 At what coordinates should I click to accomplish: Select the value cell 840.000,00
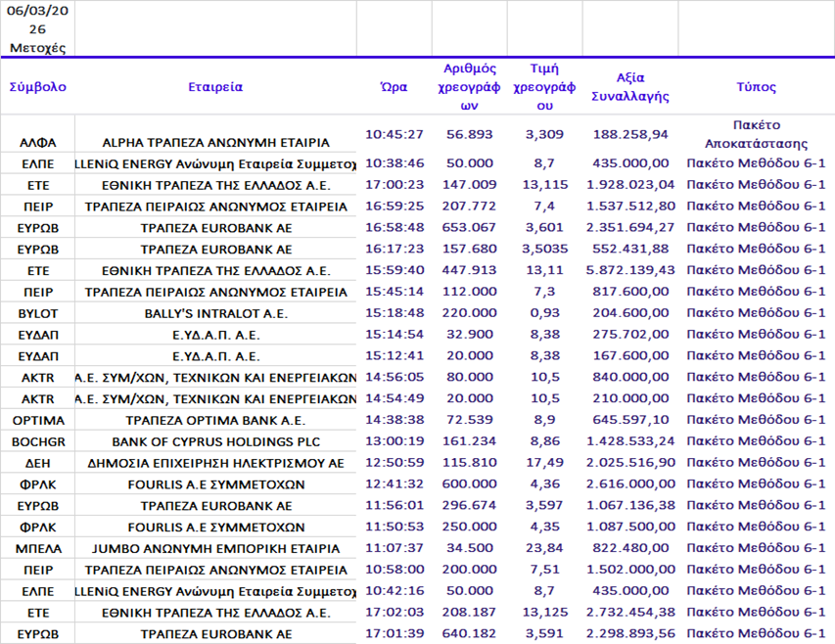[630, 377]
